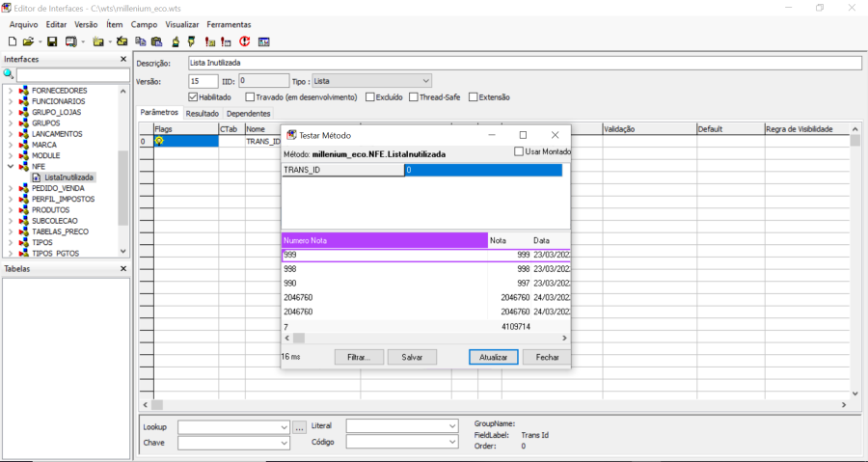This screenshot has width=868, height=462.
Task: Click the Interfaces search input field
Action: (73, 74)
